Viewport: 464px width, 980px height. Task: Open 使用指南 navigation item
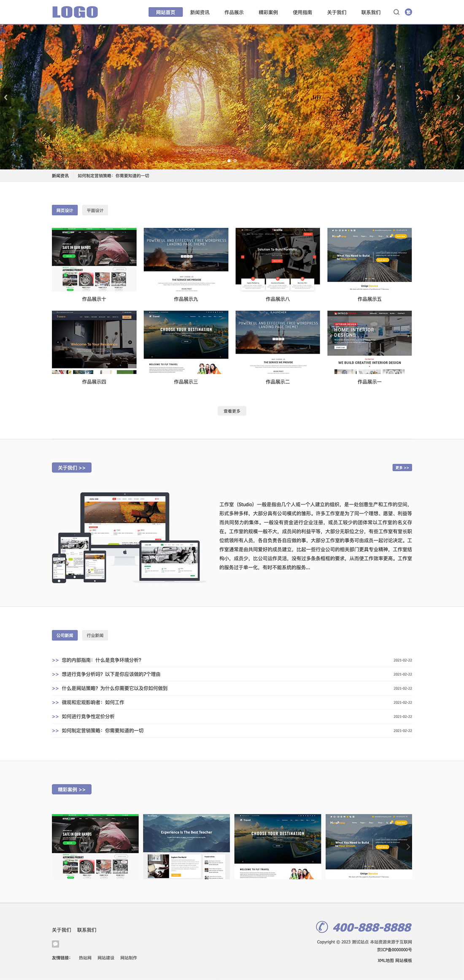tap(302, 12)
